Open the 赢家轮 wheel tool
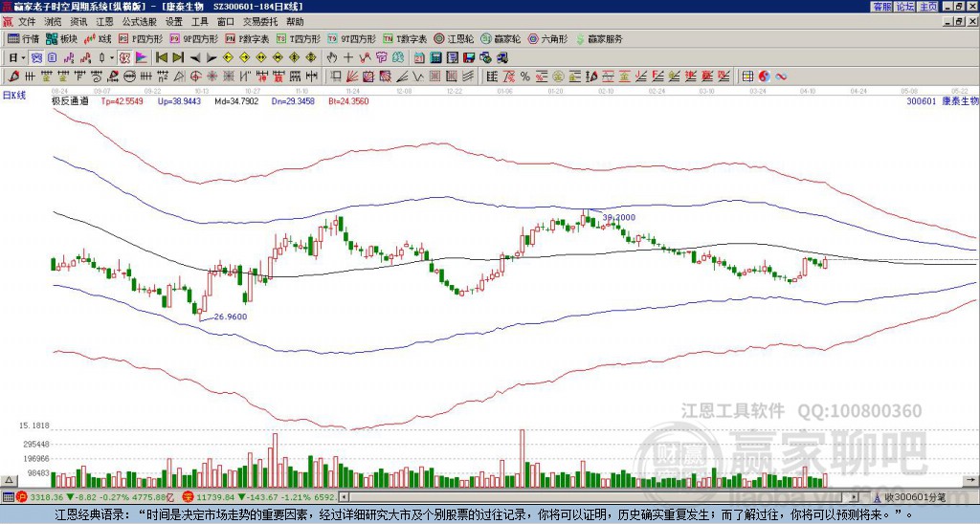 (501, 38)
